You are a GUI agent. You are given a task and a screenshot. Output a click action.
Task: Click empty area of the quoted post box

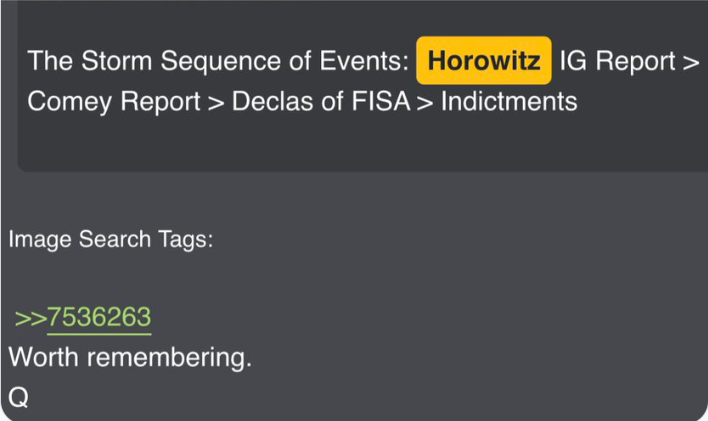361,145
